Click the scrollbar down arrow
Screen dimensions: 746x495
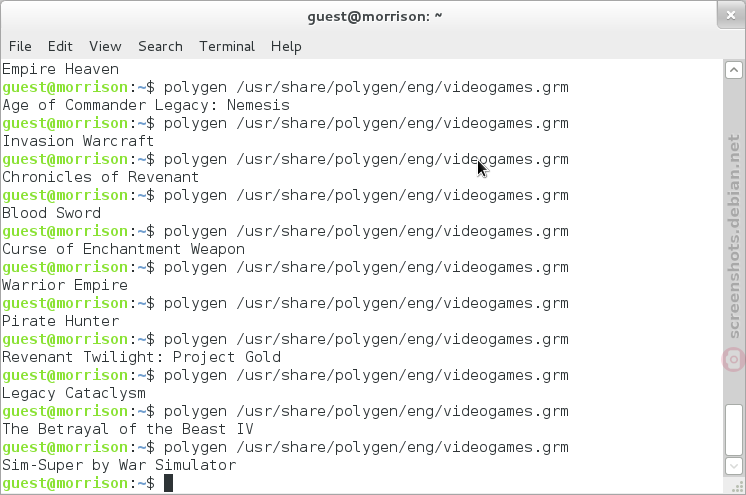pos(734,466)
